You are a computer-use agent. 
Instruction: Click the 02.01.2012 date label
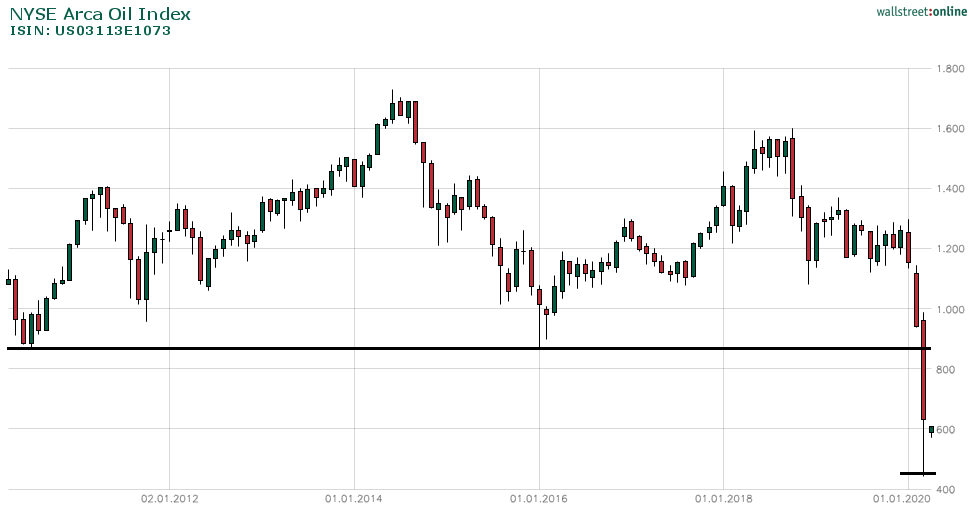170,498
